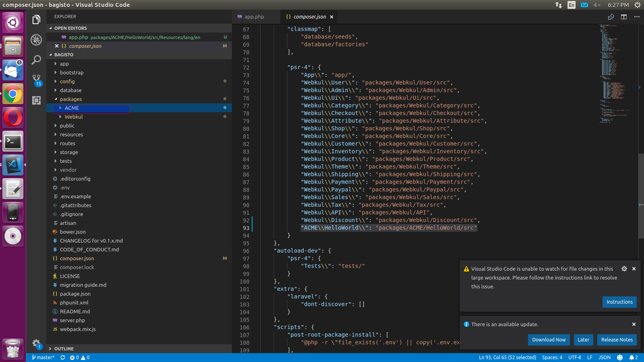
Task: Click the master branch indicator in status bar
Action: click(43, 358)
